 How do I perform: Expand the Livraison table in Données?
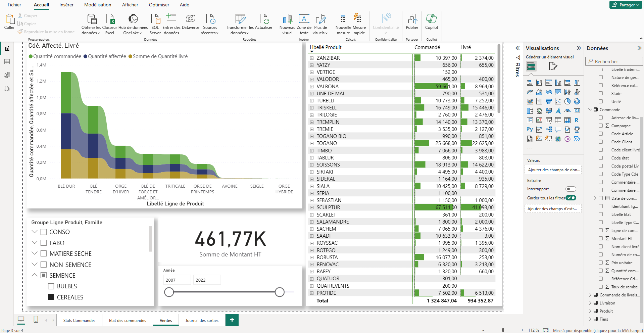point(590,303)
